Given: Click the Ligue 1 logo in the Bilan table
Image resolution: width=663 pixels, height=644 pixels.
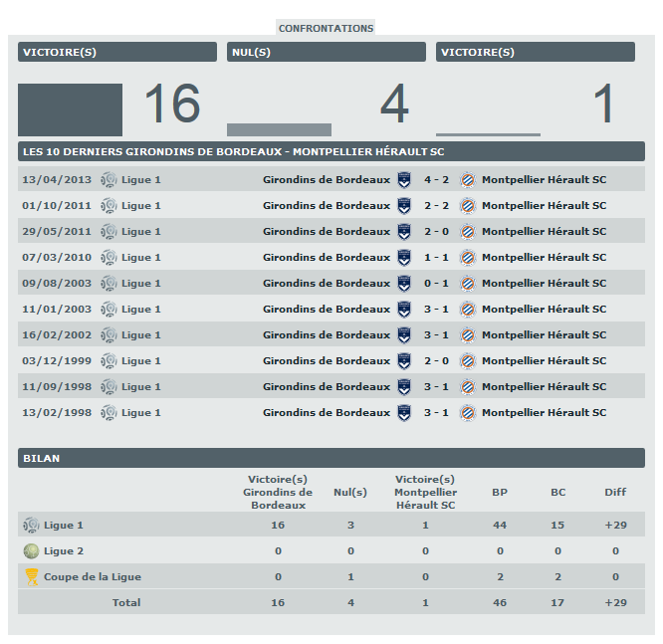Looking at the screenshot, I should (x=31, y=526).
